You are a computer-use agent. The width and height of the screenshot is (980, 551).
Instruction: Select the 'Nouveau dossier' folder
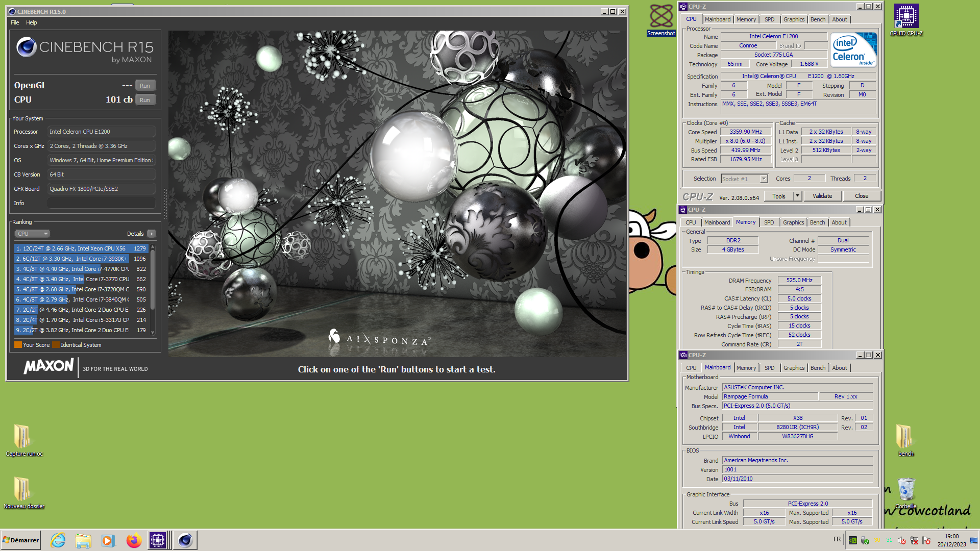24,493
